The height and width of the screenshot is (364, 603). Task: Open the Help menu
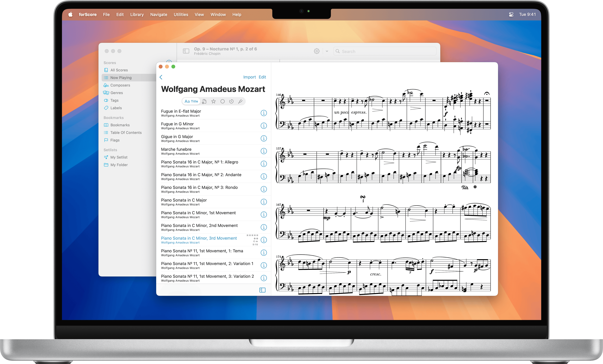pos(237,14)
